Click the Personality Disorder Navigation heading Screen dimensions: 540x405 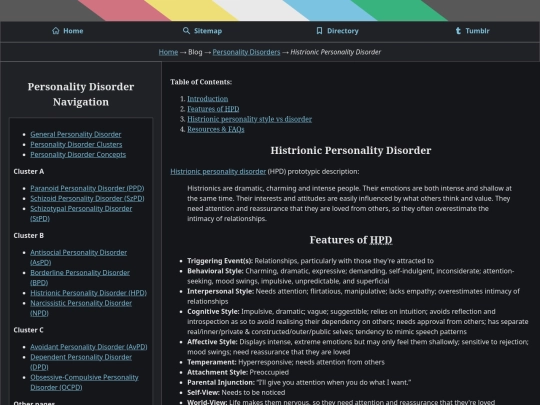coord(81,94)
